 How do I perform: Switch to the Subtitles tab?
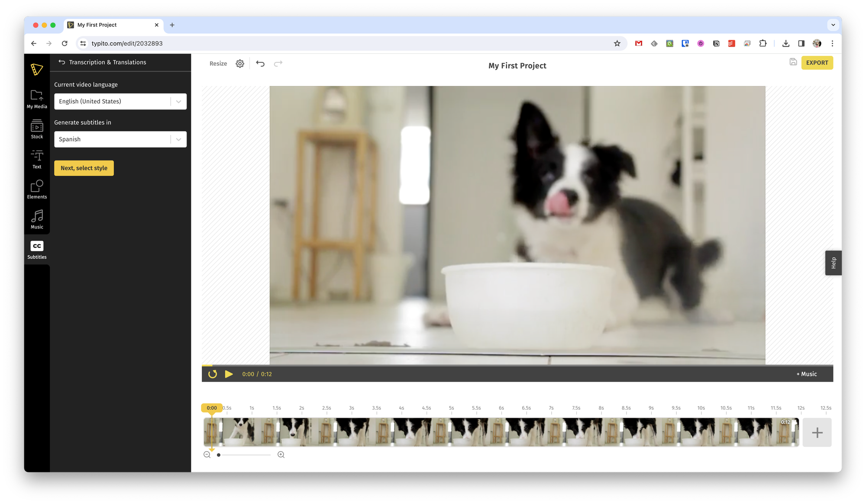pos(37,250)
